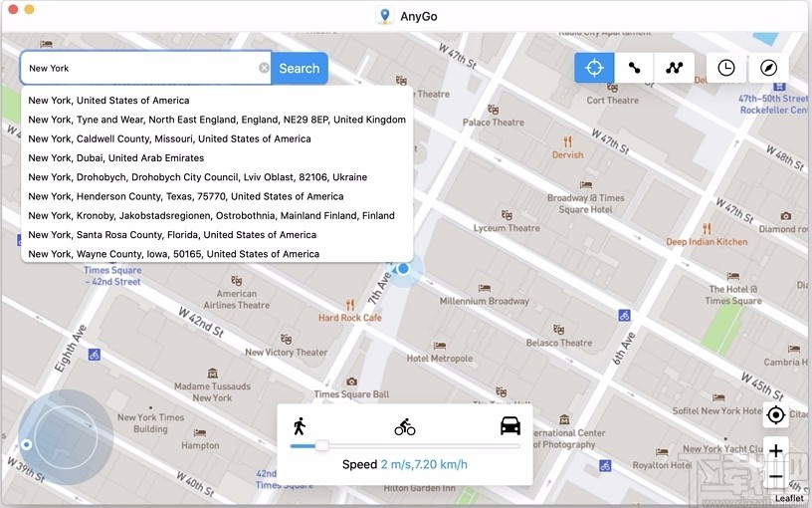Click the joystick heading dot on ring edge

[x=27, y=445]
